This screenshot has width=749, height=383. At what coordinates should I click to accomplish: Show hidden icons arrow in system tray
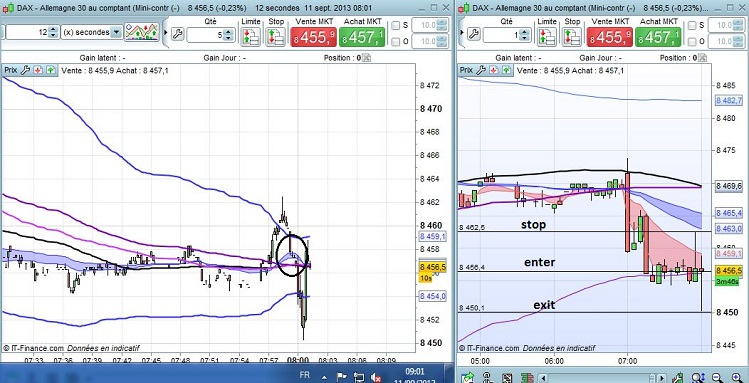click(325, 376)
